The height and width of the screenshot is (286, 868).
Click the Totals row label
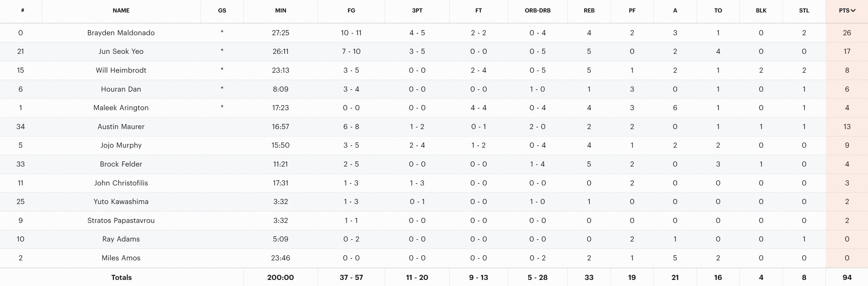point(121,277)
